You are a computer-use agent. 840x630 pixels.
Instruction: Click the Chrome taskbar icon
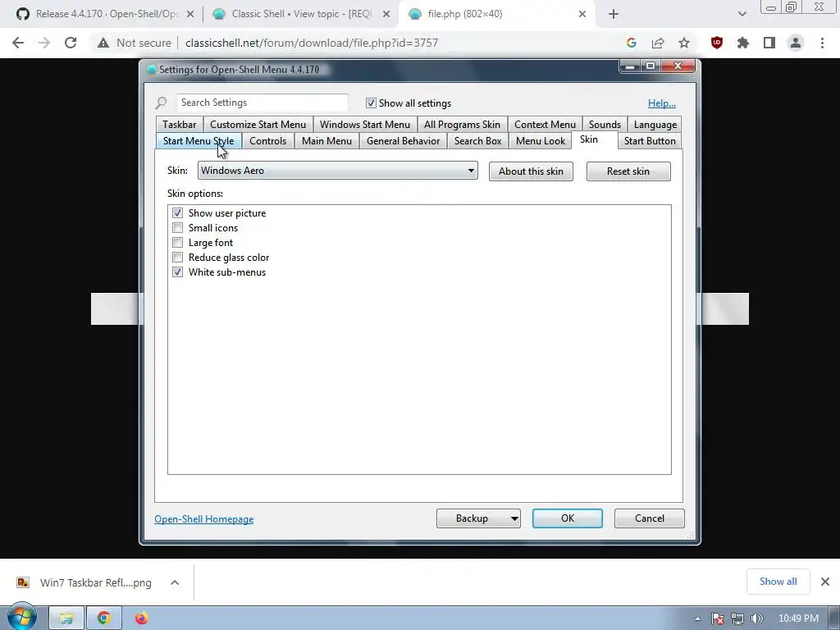click(x=104, y=619)
